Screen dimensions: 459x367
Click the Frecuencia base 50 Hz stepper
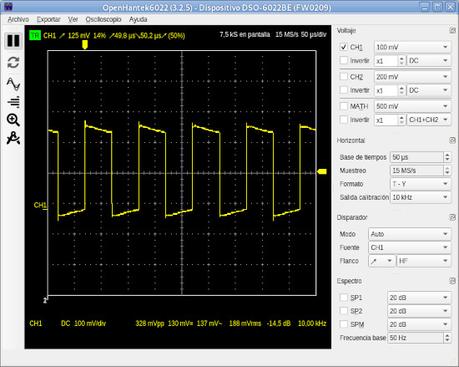click(x=447, y=338)
